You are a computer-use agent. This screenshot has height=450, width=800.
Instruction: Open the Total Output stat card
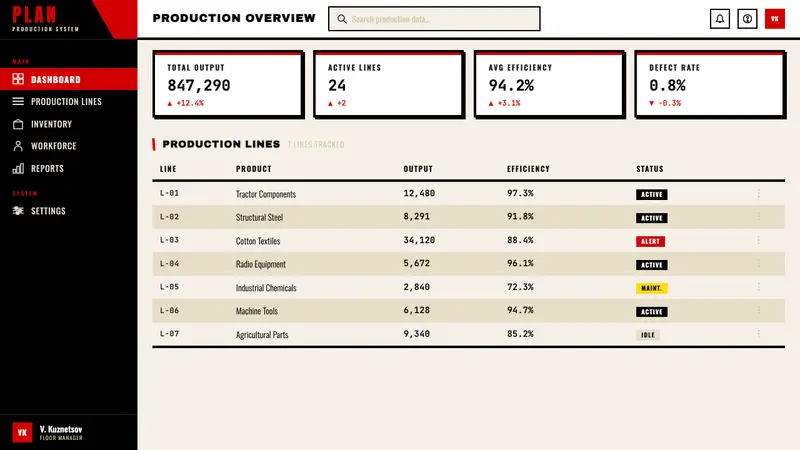[x=228, y=84]
